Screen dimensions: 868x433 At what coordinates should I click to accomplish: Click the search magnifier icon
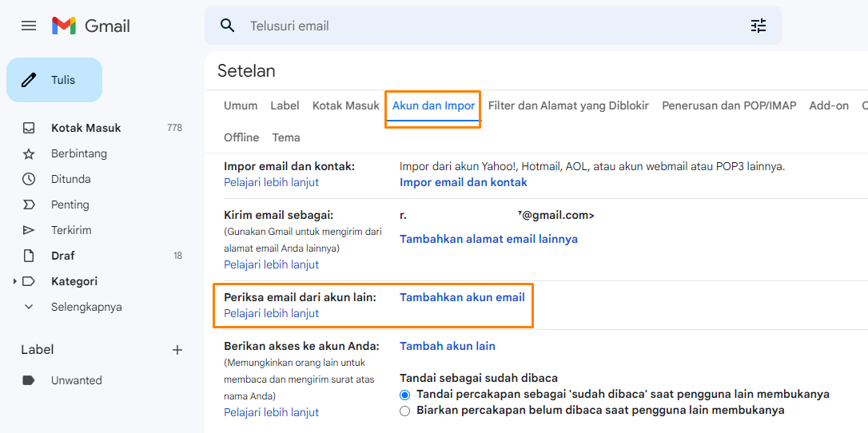[227, 26]
